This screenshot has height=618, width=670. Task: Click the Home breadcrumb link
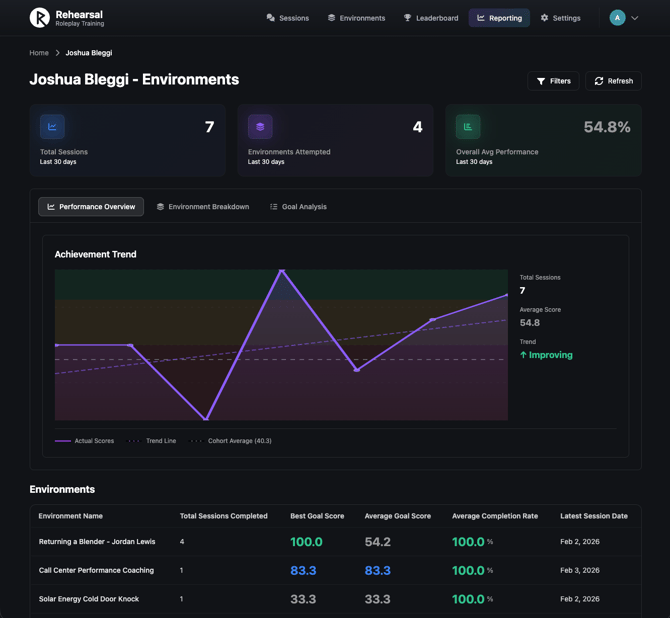pyautogui.click(x=39, y=53)
